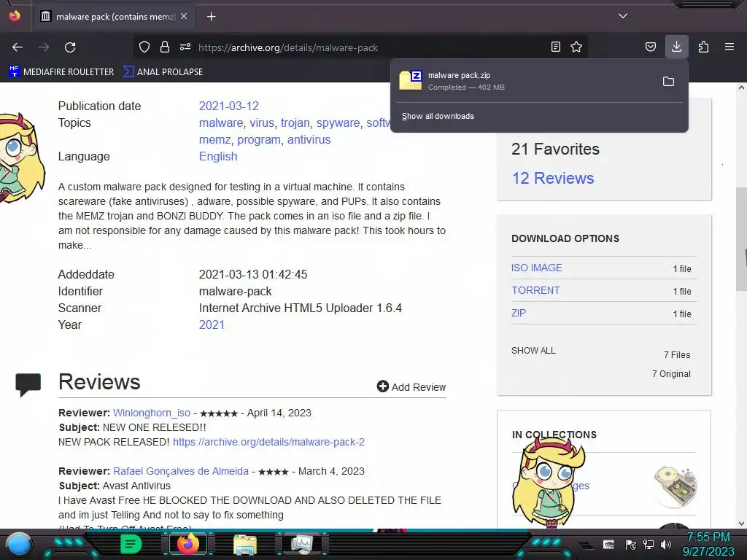This screenshot has height=560, width=747.
Task: Select the malware pack tab
Action: pos(112,17)
